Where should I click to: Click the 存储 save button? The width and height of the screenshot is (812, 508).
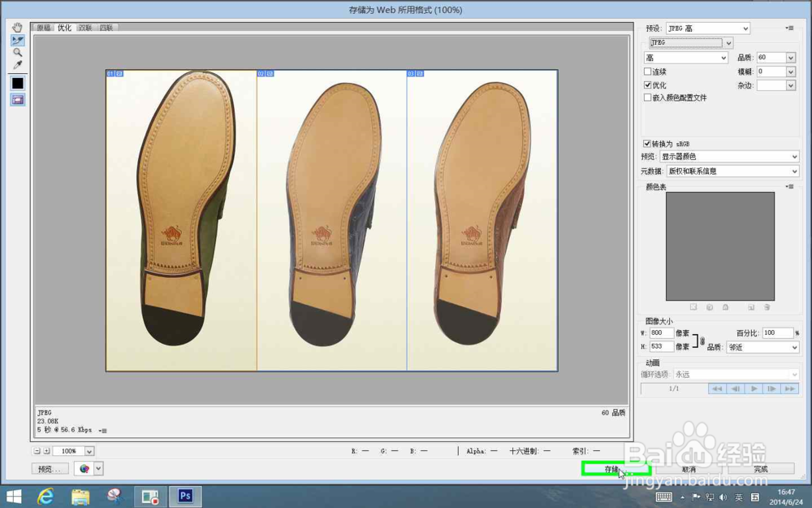615,469
